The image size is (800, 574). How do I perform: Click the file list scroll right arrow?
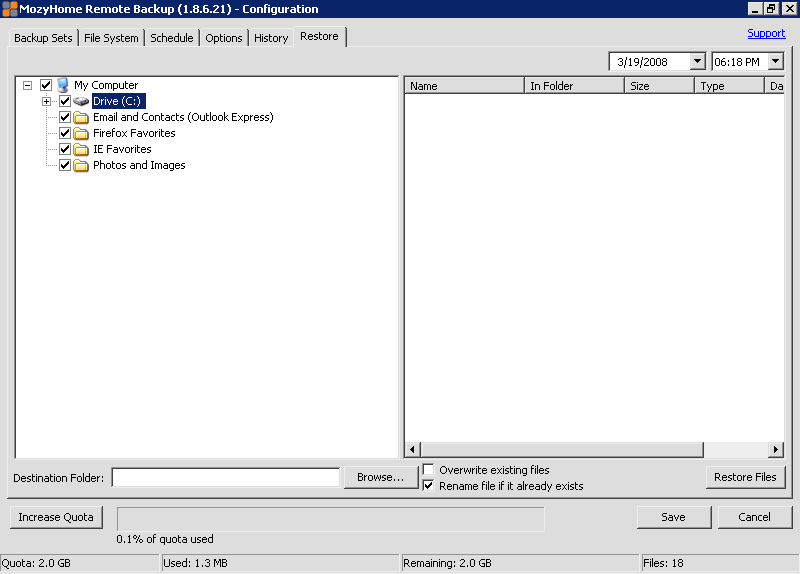pos(776,450)
